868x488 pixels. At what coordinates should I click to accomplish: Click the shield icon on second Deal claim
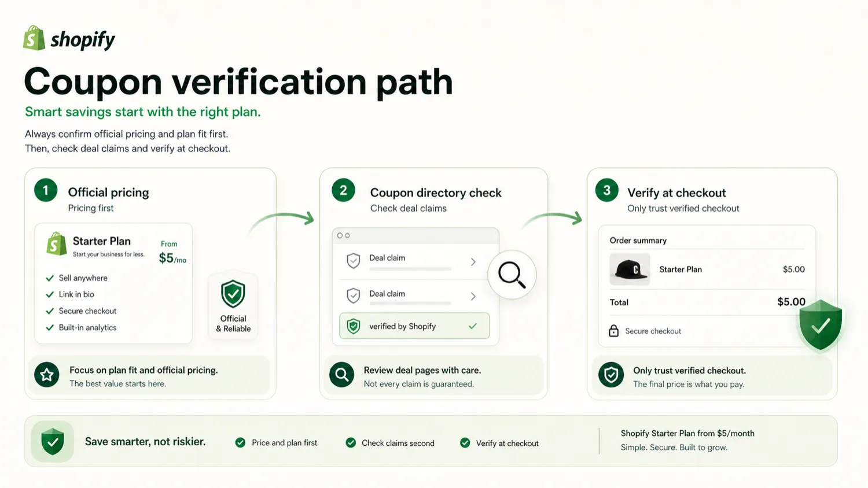click(353, 295)
